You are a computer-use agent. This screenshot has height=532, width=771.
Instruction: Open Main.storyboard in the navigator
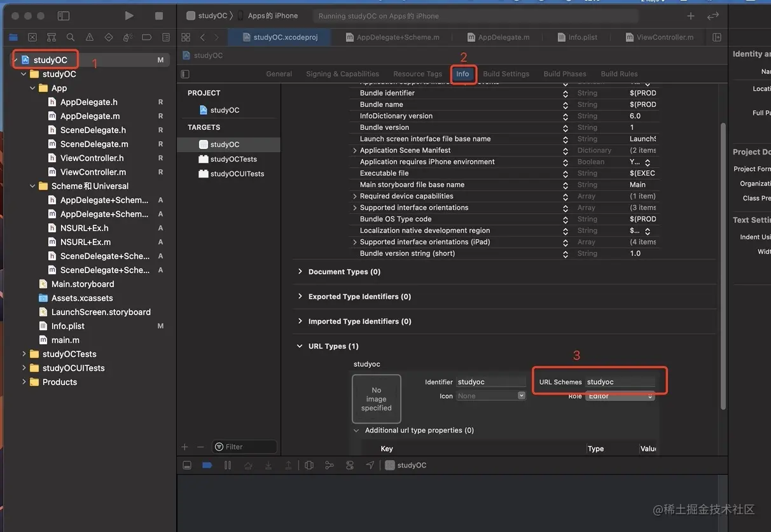click(83, 284)
